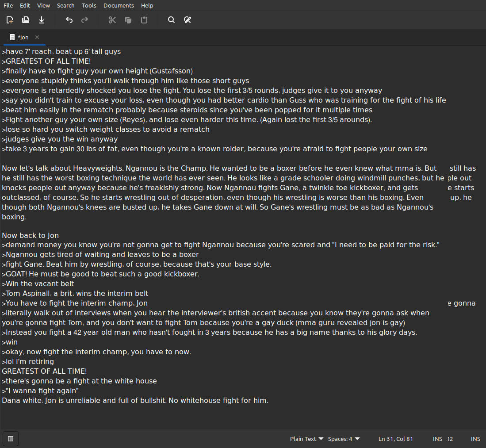Open a file using toolbar icon

point(26,20)
